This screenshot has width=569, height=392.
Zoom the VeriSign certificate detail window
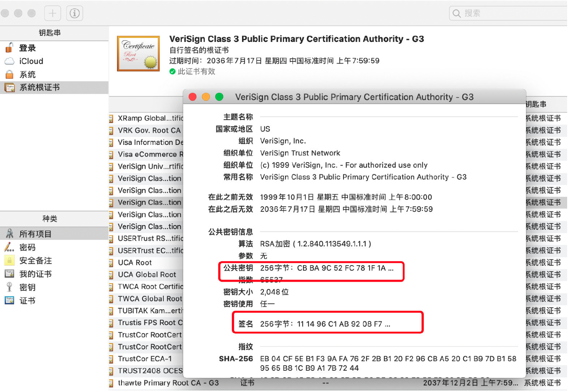coord(219,97)
